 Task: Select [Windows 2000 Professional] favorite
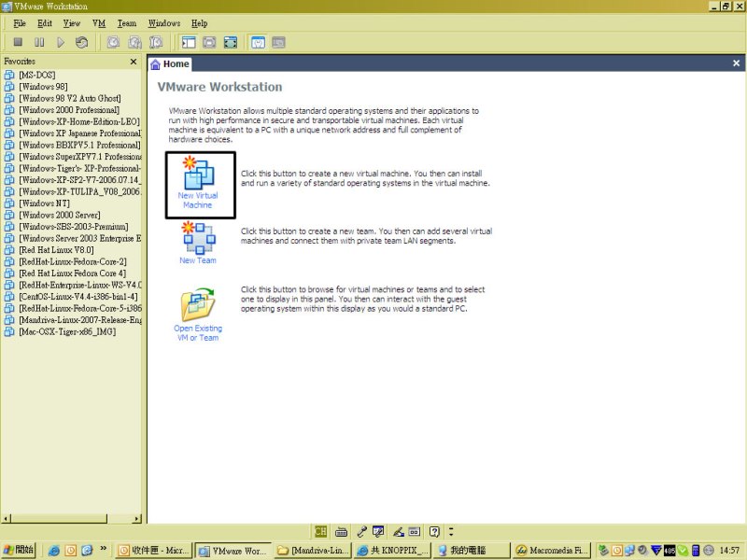point(69,109)
